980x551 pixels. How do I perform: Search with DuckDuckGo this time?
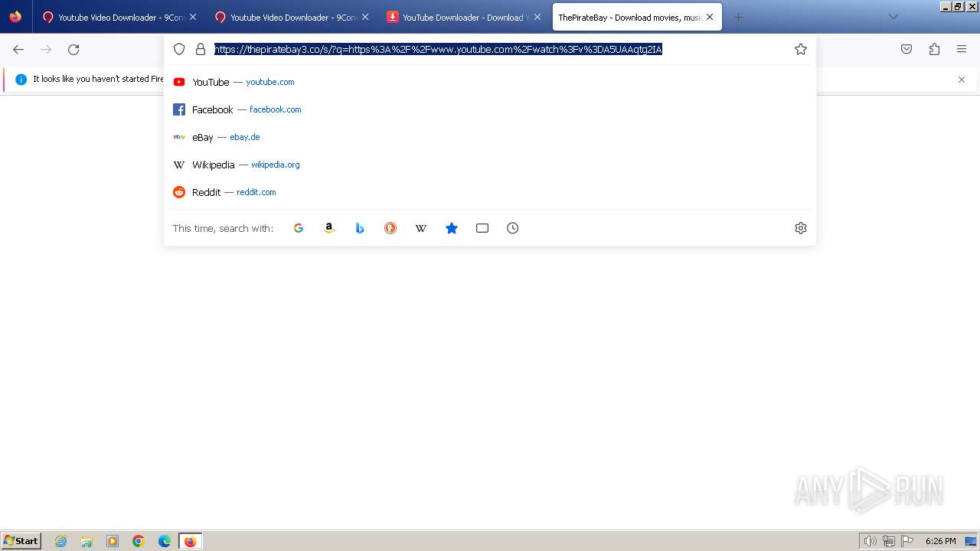[x=390, y=228]
